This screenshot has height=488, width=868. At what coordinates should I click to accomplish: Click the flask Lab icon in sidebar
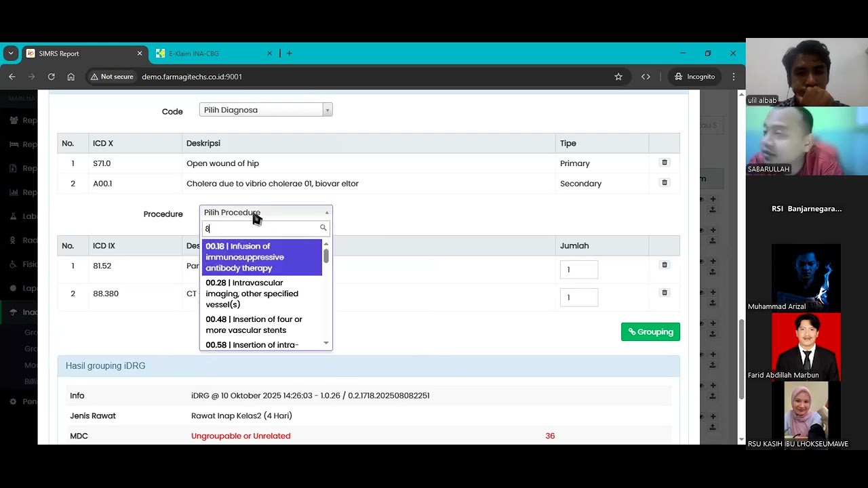pos(14,216)
